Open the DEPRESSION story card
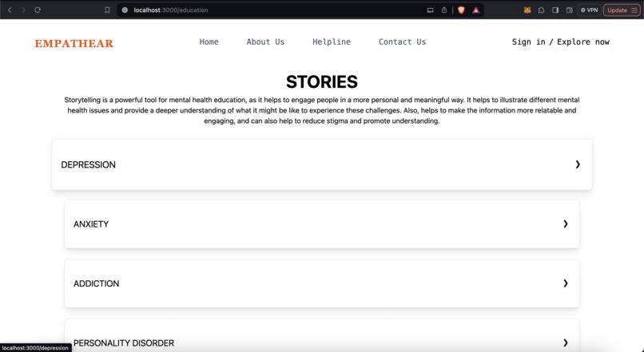The image size is (644, 352). (321, 164)
